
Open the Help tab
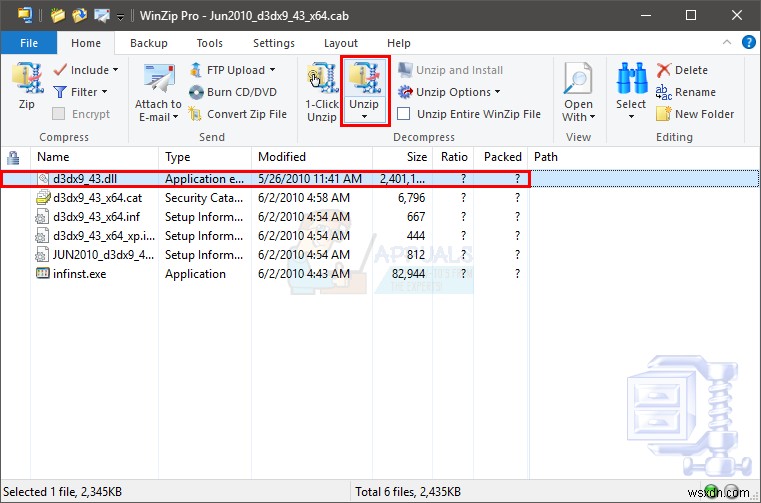[399, 43]
